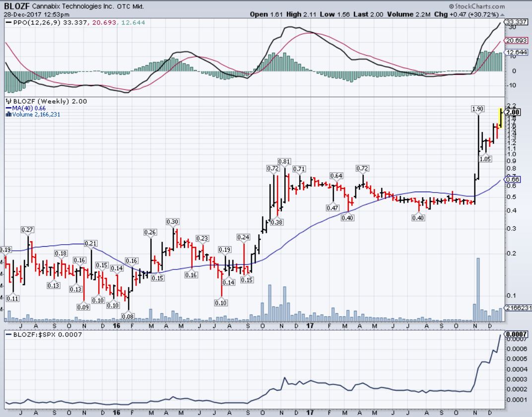The height and width of the screenshot is (417, 532).
Task: Click the yellow highlighted latest weekly bar
Action: pyautogui.click(x=501, y=118)
